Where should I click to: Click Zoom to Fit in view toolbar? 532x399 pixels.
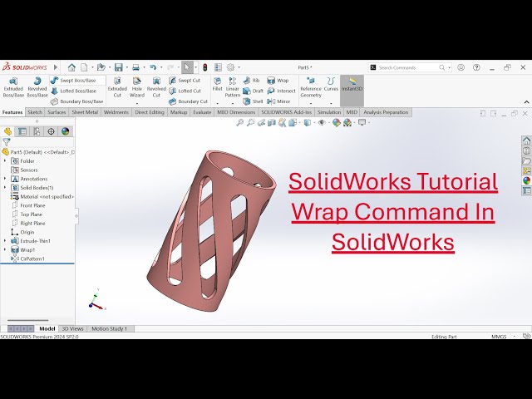240,122
